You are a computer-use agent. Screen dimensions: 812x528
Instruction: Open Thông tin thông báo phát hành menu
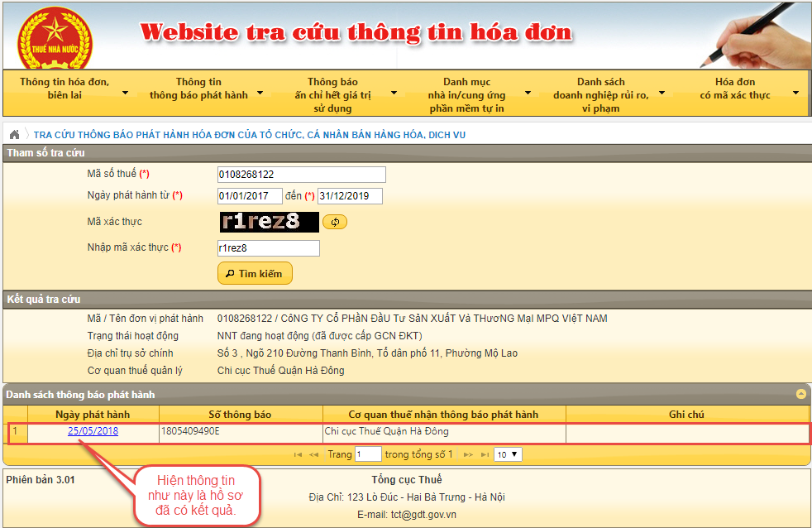(198, 89)
